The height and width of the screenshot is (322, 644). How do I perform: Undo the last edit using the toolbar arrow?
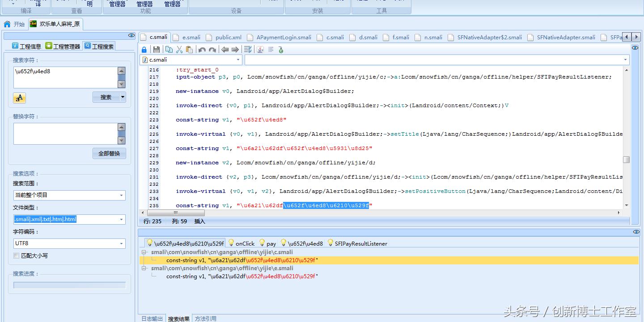202,50
